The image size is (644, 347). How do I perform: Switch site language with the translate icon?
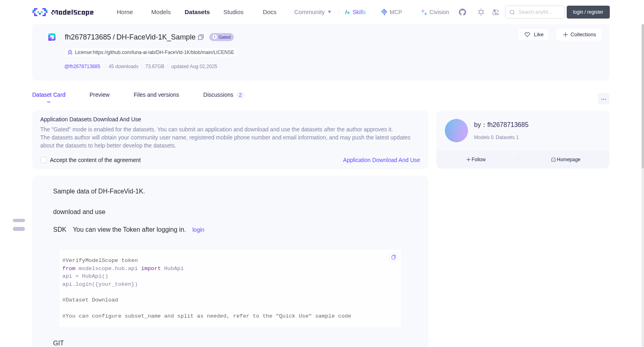495,12
